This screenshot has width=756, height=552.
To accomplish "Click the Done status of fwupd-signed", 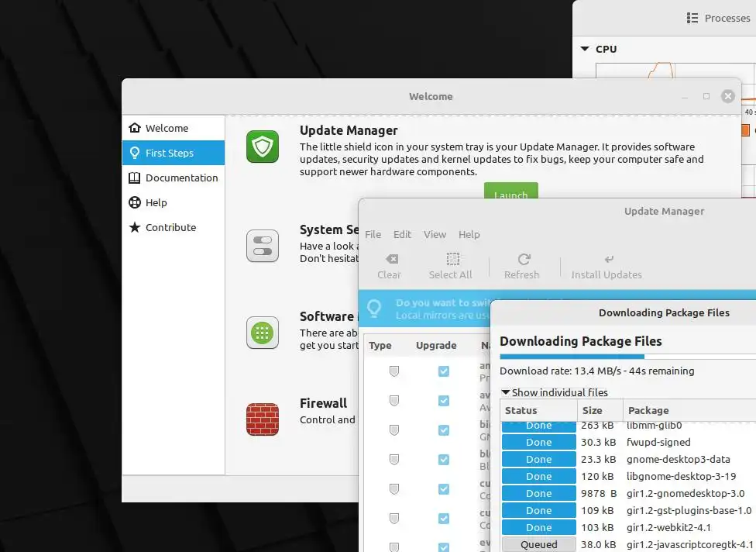I will (x=538, y=442).
